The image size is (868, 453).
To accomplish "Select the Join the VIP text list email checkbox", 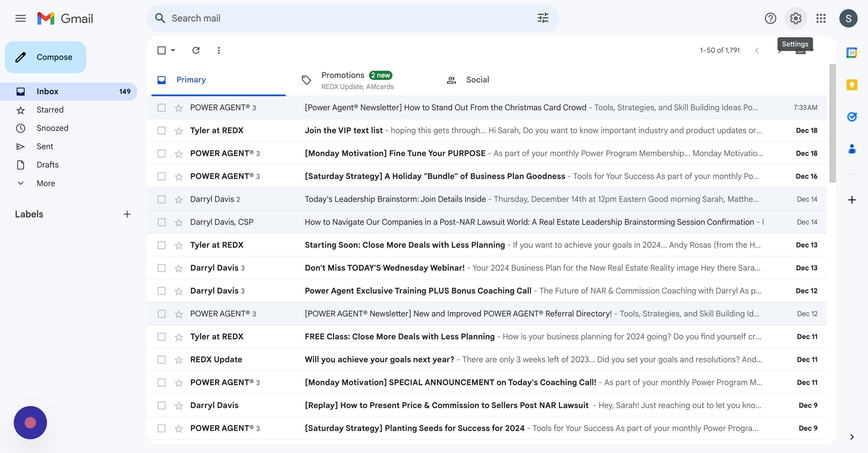I will pos(161,130).
